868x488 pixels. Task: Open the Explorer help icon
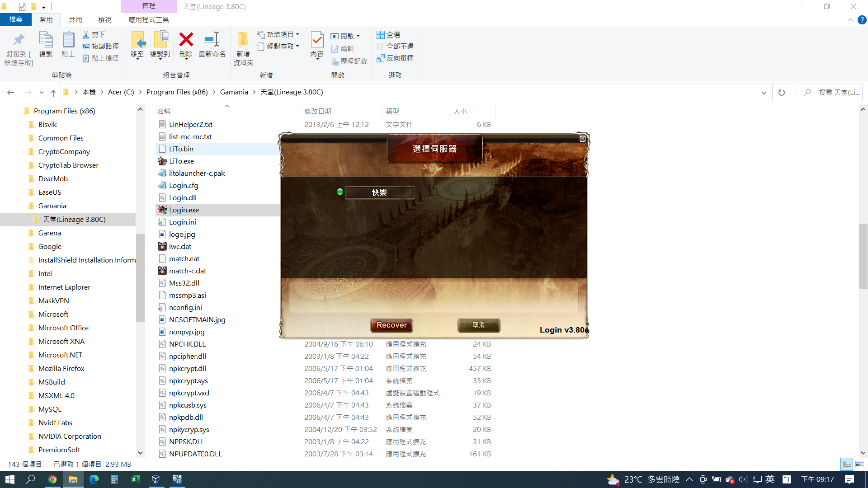coord(862,20)
